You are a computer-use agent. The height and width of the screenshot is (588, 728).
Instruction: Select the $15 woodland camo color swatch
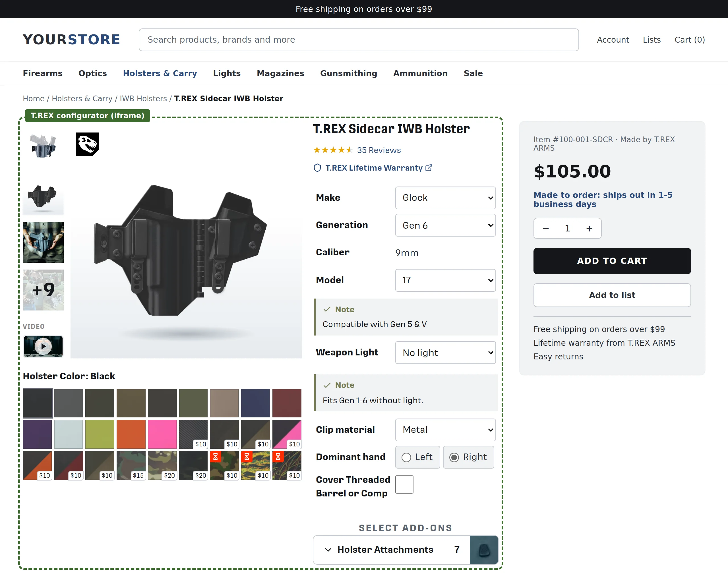coord(131,465)
